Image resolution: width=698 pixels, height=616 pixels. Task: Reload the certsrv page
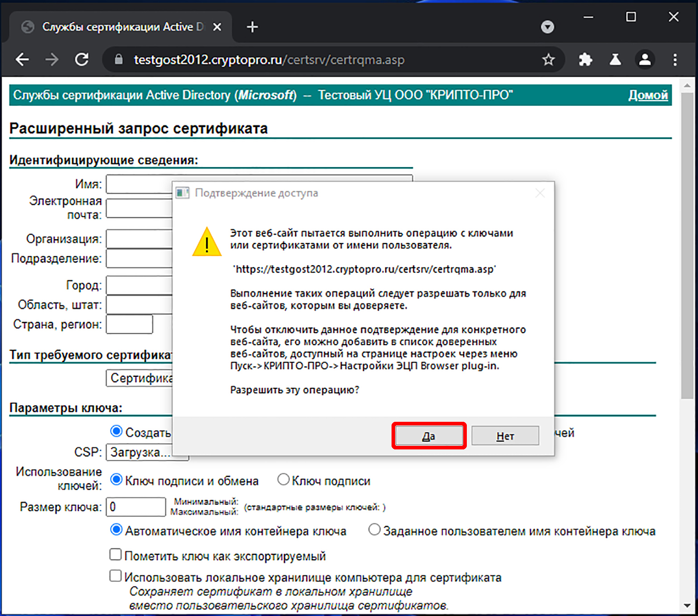point(82,59)
